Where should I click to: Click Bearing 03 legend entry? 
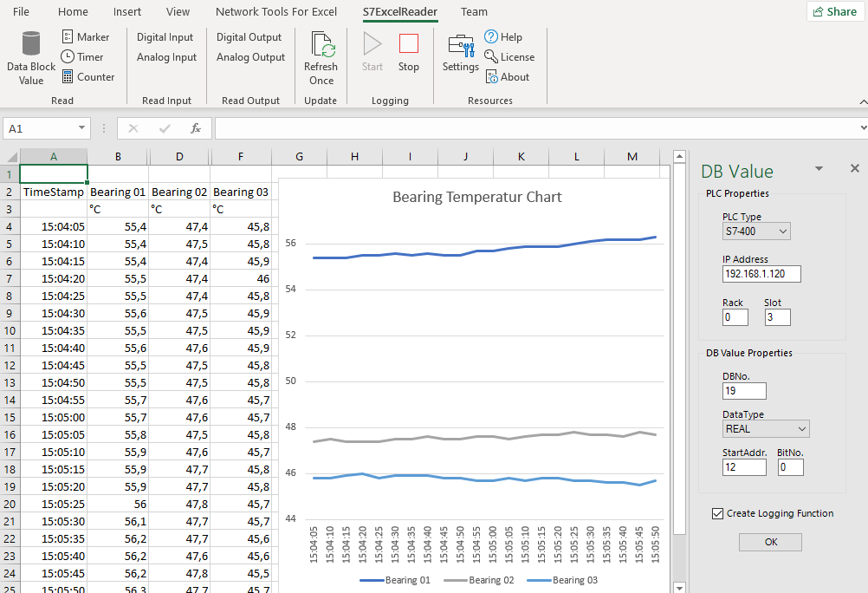pyautogui.click(x=562, y=580)
